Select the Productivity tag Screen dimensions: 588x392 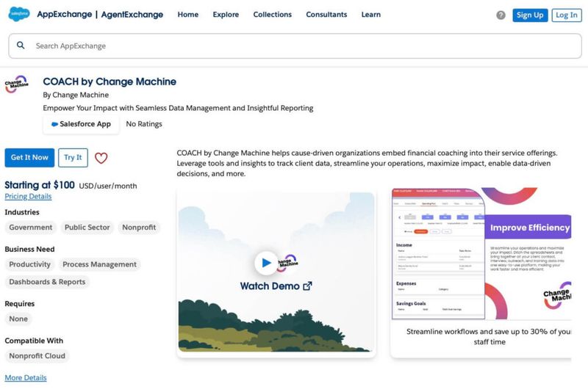tap(29, 264)
